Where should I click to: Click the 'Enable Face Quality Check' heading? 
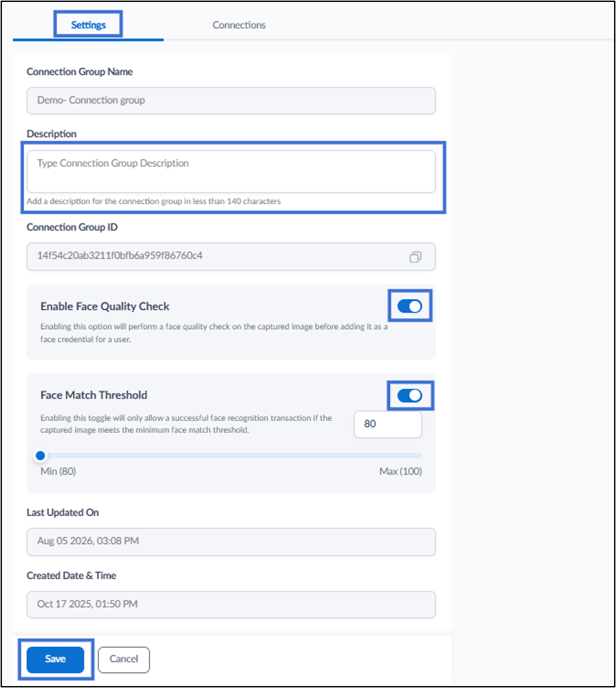(x=105, y=306)
